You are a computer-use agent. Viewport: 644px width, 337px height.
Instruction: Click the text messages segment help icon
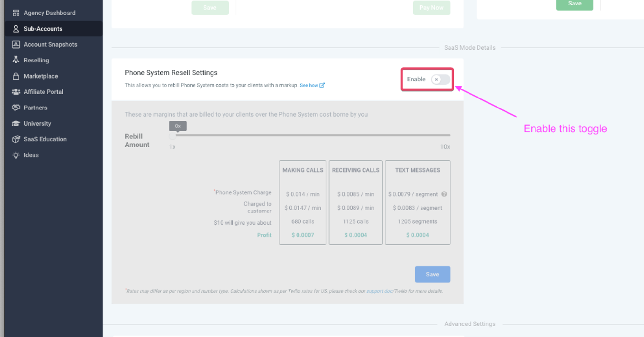444,194
